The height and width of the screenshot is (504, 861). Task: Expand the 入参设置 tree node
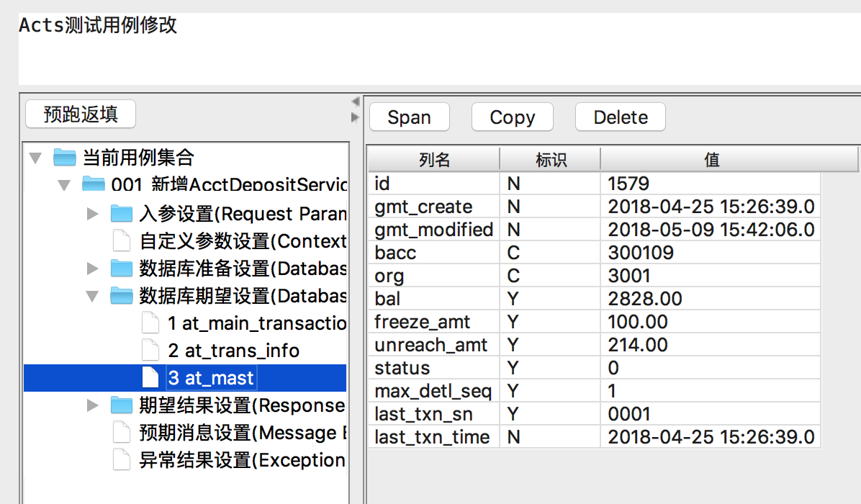click(92, 214)
